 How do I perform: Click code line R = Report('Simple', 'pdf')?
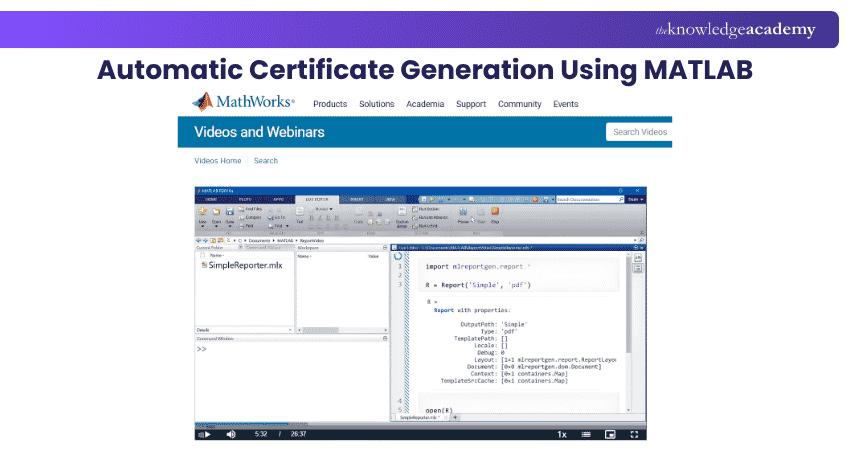coord(478,285)
